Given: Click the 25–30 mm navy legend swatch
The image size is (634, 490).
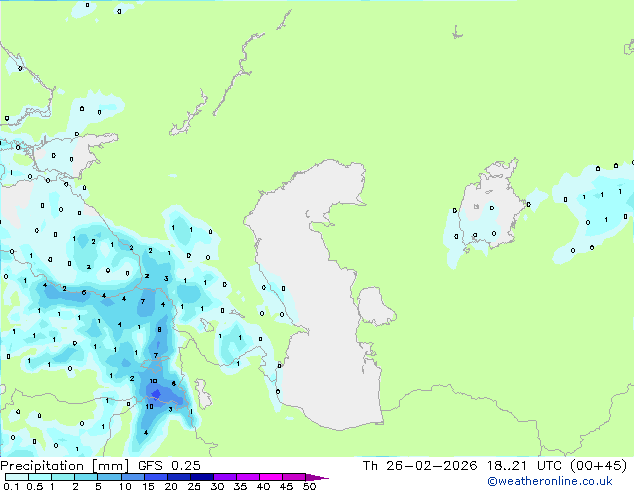Looking at the screenshot, I should (201, 477).
